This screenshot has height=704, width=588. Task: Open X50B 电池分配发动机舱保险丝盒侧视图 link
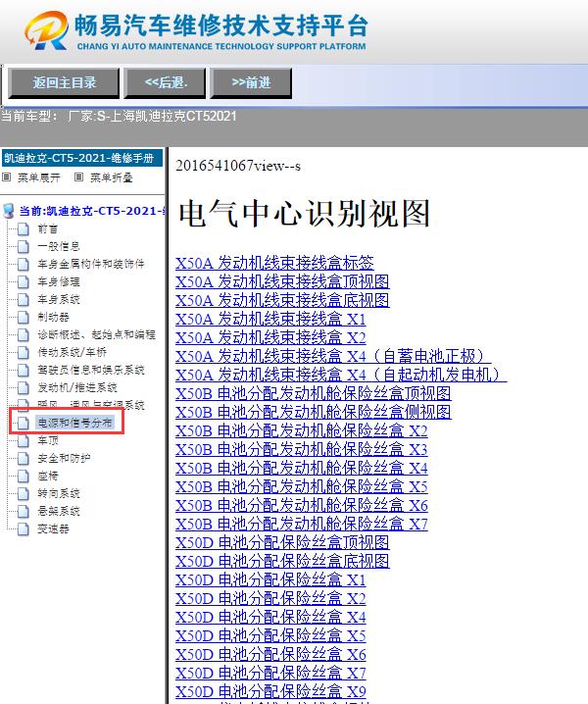(x=314, y=412)
